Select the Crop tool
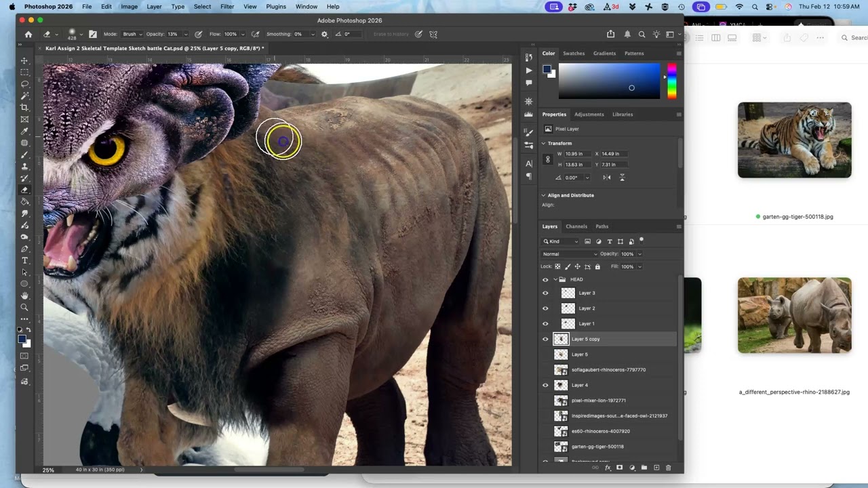 (24, 107)
